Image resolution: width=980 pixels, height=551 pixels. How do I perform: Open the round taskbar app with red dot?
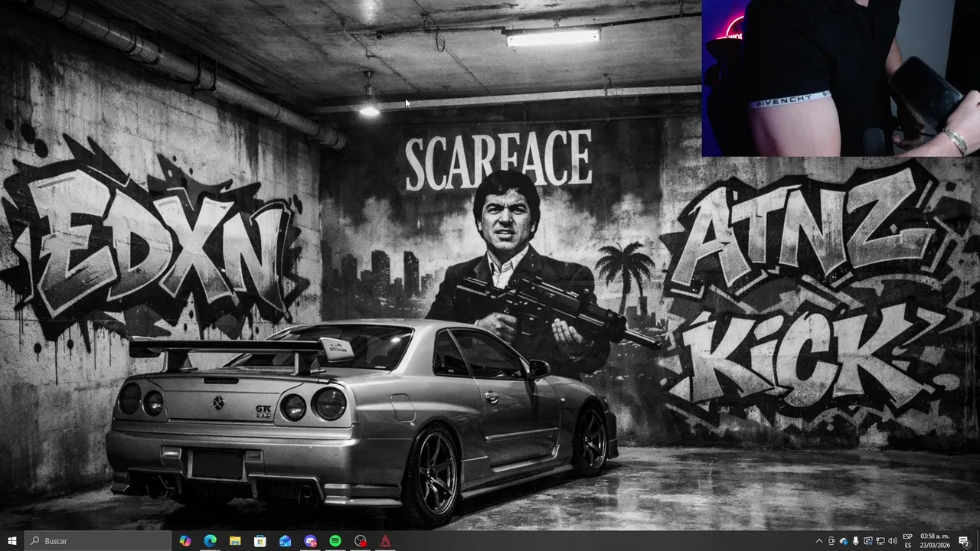[361, 541]
